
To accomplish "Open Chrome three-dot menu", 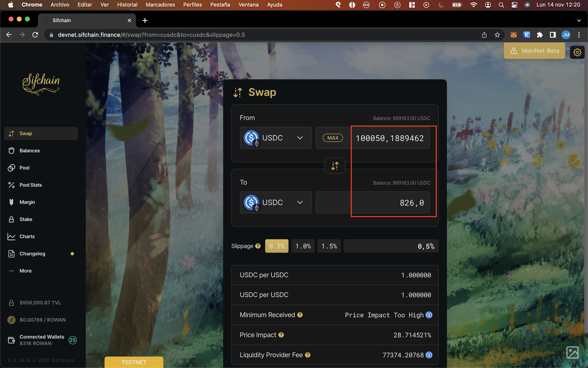I will tap(579, 35).
